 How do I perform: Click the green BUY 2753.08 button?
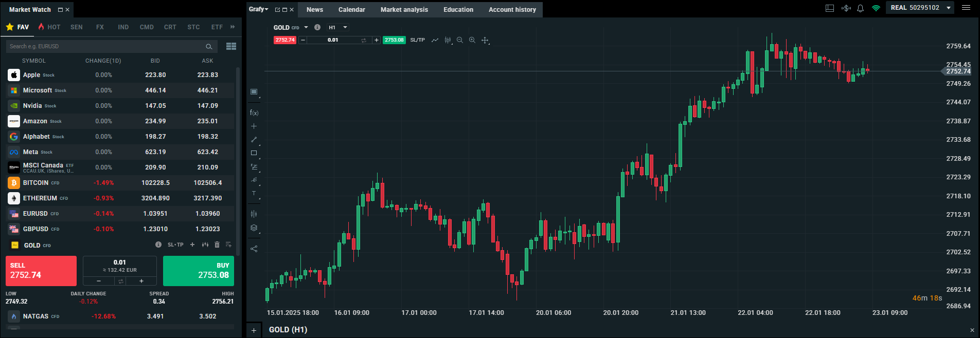click(x=199, y=271)
